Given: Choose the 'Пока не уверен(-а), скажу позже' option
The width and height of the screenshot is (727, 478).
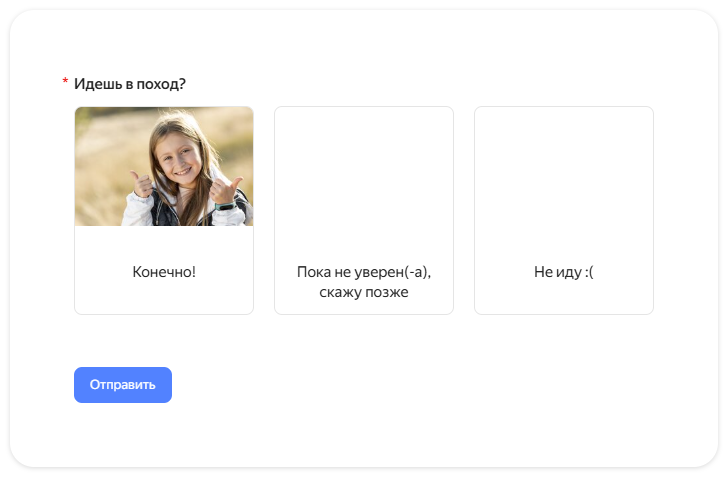Looking at the screenshot, I should (364, 210).
